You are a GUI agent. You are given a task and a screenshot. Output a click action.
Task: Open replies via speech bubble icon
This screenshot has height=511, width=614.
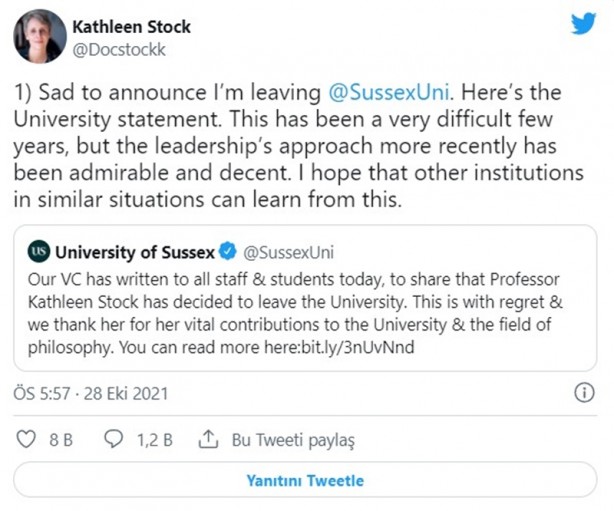coord(114,438)
